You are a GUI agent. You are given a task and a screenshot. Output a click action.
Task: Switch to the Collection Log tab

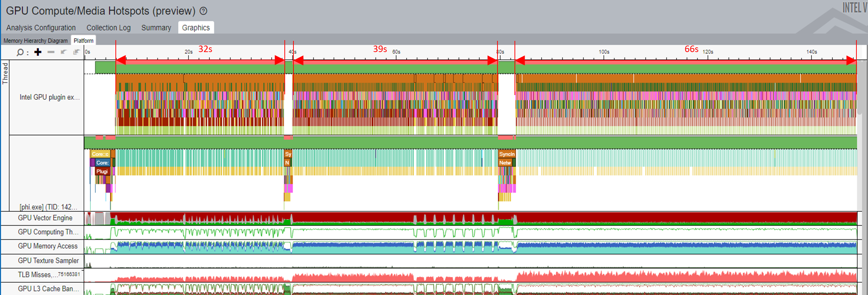(109, 28)
